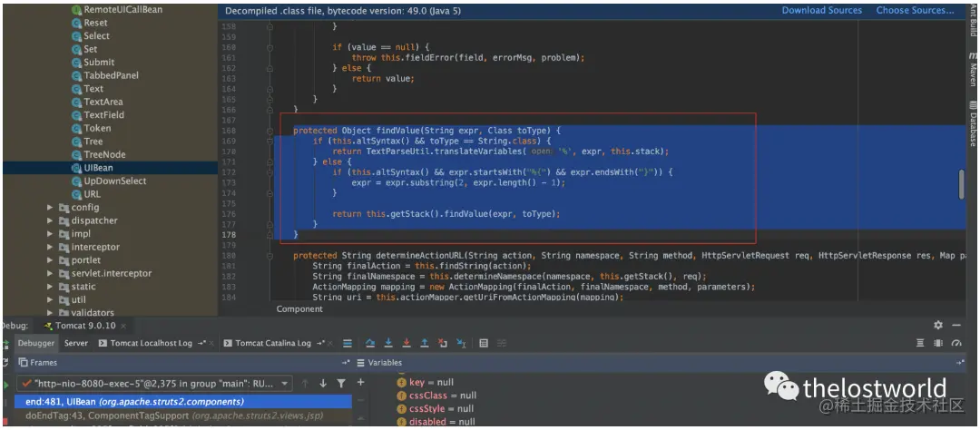Image resolution: width=980 pixels, height=430 pixels.
Task: Click the editor vertical scrollbar thumb
Action: pos(962,184)
